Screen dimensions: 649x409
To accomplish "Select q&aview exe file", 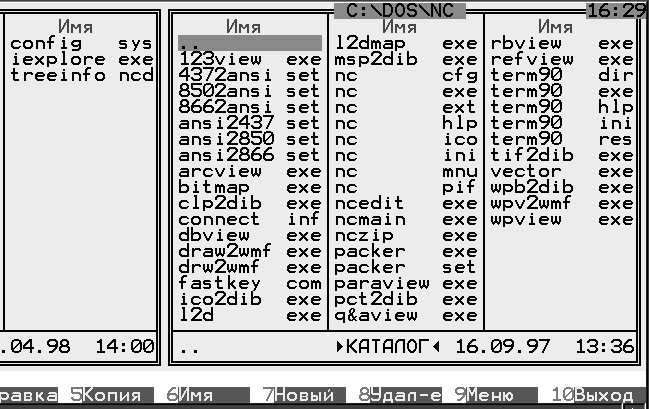I will pyautogui.click(x=406, y=315).
